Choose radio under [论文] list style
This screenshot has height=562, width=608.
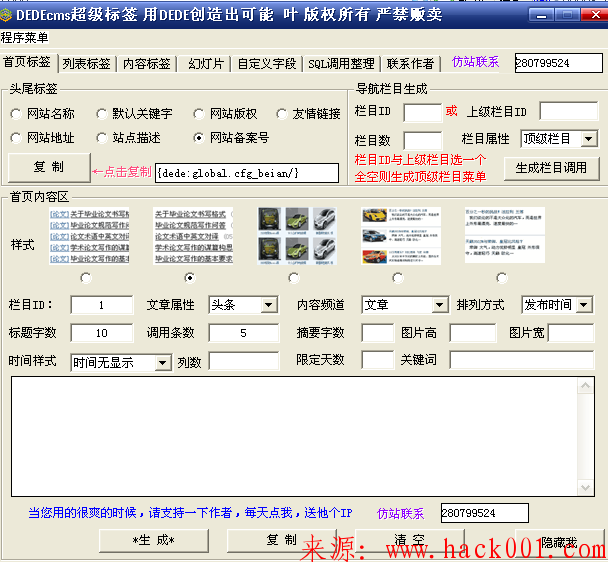pyautogui.click(x=86, y=278)
